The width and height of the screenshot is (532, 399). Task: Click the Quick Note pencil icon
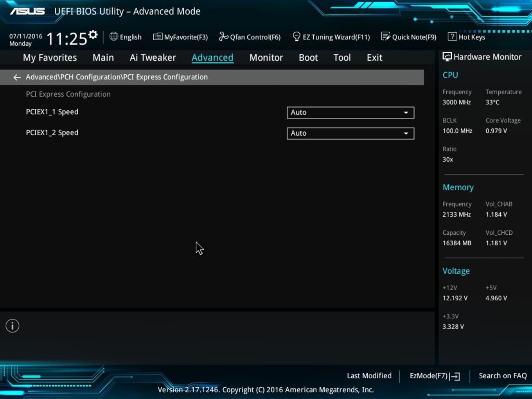click(386, 36)
